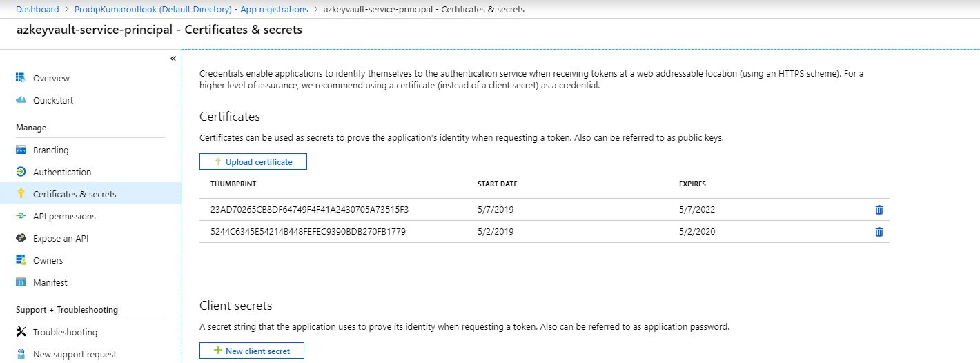Click the Authentication circular arrow icon
980x363 pixels.
click(21, 172)
